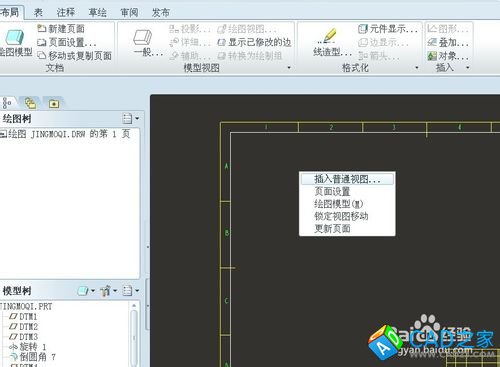This screenshot has width=500, height=367.
Task: Open the model tree navigator tab
Action: [7, 103]
